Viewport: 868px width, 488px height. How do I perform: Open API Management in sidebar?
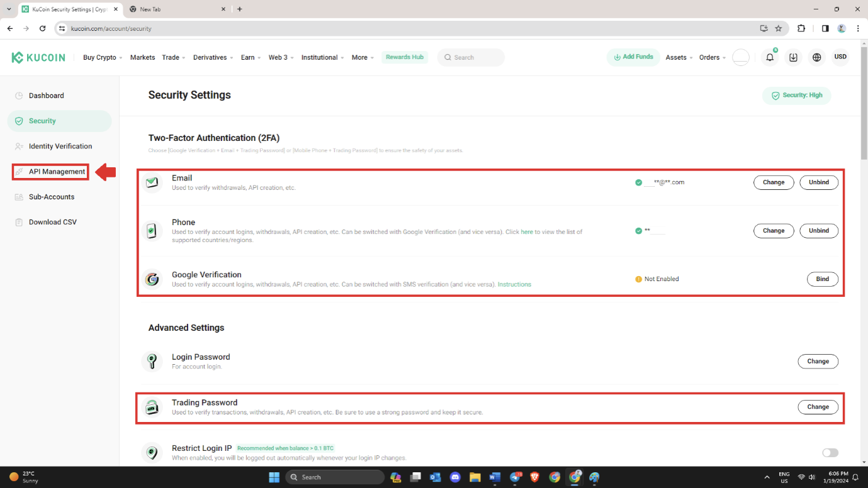(57, 172)
